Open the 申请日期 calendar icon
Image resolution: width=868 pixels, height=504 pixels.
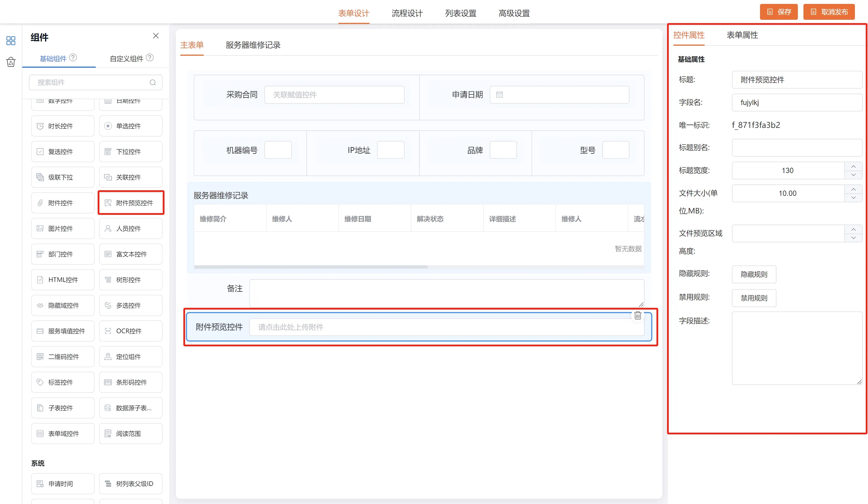tap(500, 95)
